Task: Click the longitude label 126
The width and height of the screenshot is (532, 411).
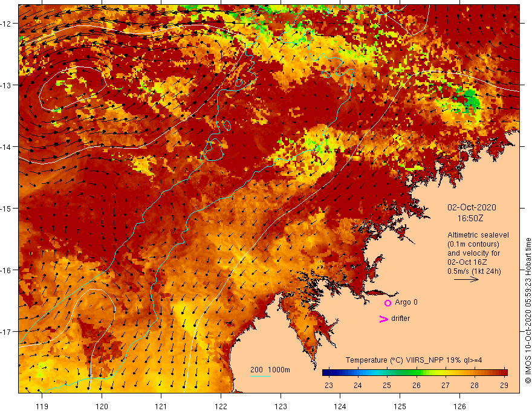Action: [x=459, y=406]
